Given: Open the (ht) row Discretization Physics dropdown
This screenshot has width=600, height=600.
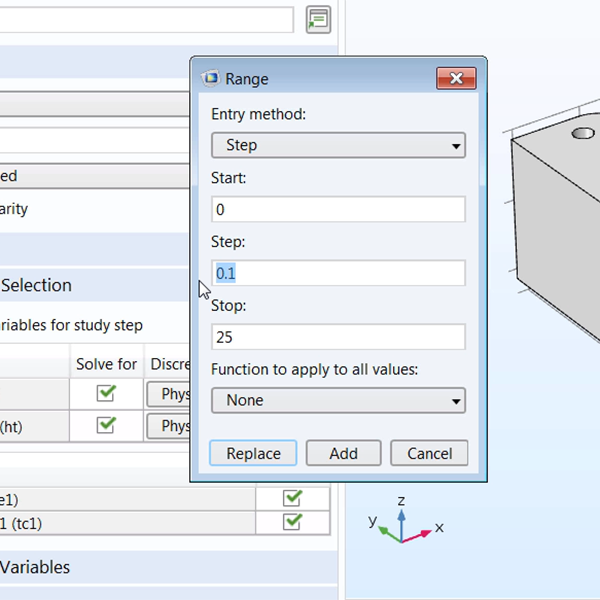Looking at the screenshot, I should tap(169, 426).
